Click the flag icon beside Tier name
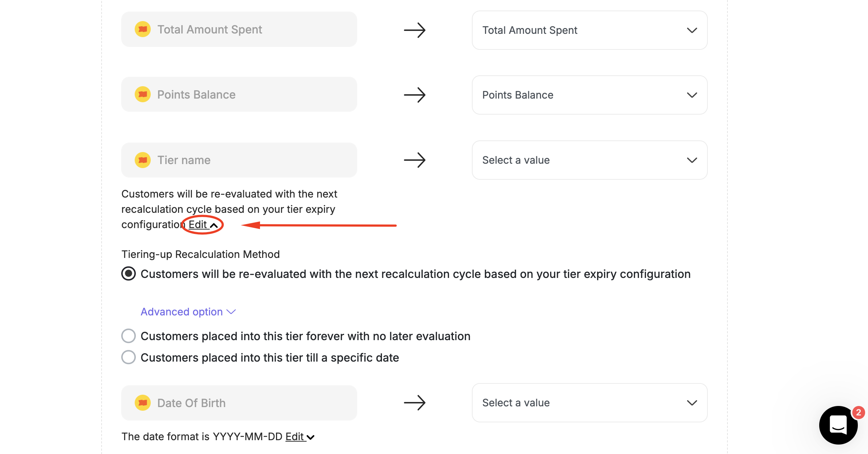The image size is (868, 454). coord(143,160)
